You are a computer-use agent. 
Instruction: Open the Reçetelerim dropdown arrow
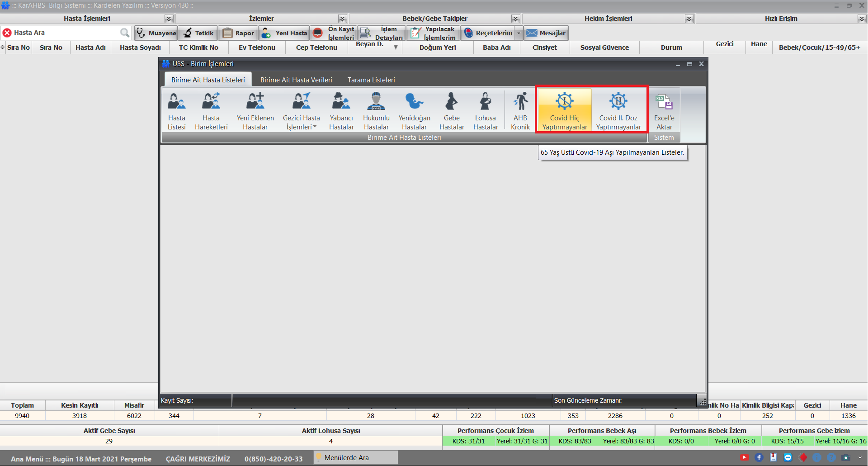click(x=519, y=33)
